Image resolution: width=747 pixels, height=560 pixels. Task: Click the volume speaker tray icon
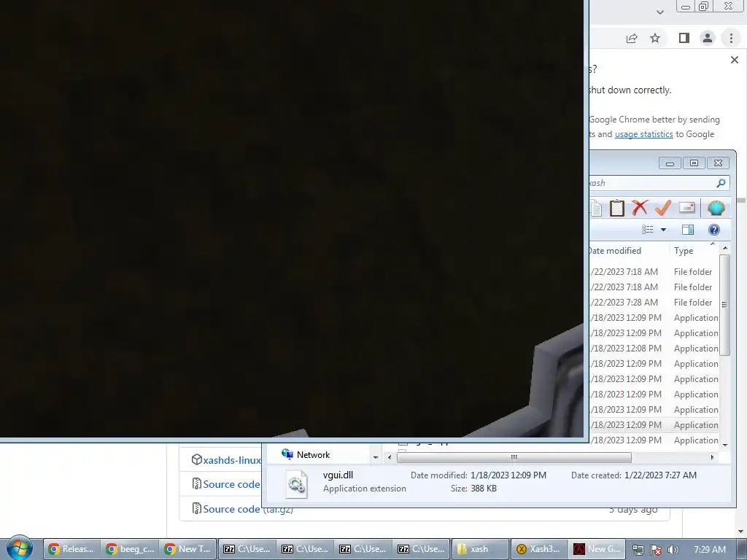[x=673, y=550]
